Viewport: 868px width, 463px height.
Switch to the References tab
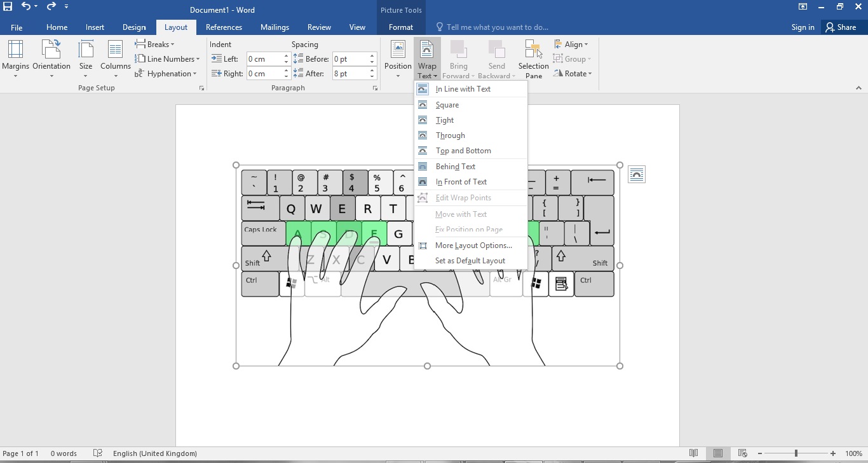[224, 27]
